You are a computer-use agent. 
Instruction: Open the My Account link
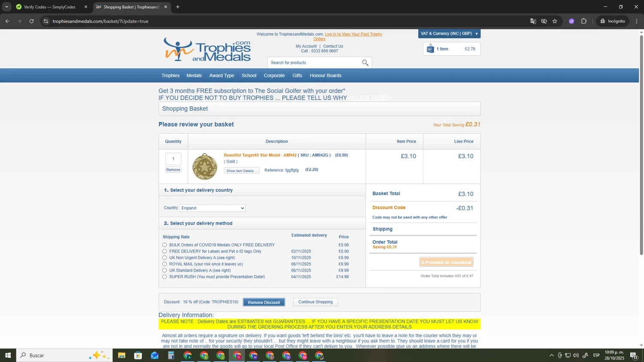click(306, 46)
